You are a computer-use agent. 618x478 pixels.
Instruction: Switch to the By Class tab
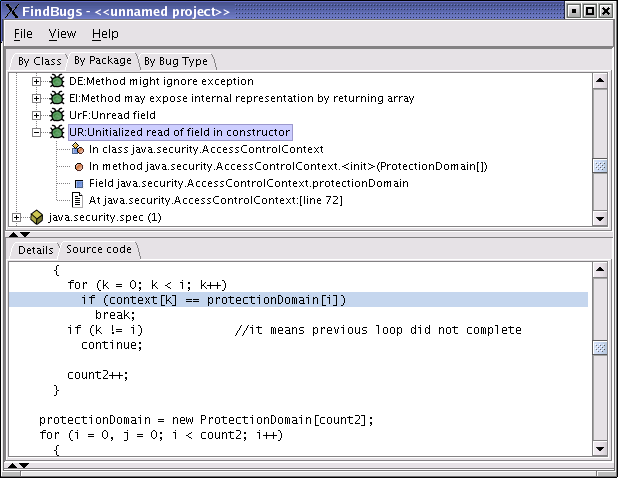pyautogui.click(x=39, y=61)
